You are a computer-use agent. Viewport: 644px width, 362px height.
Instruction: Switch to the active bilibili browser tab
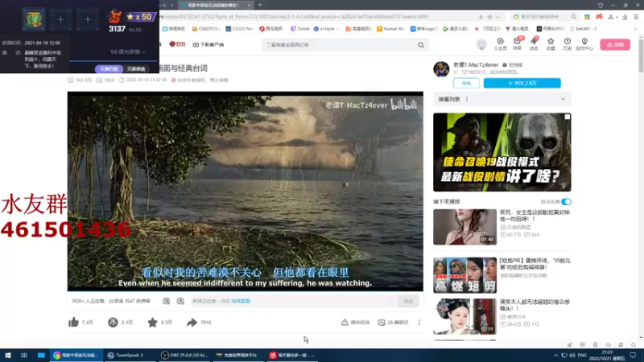click(x=216, y=5)
